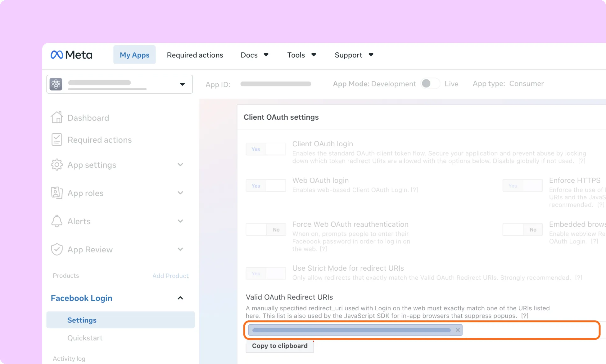Screen dimensions: 606x364
Task: Click help [?] beside Client OAuth login
Action: pos(581,161)
